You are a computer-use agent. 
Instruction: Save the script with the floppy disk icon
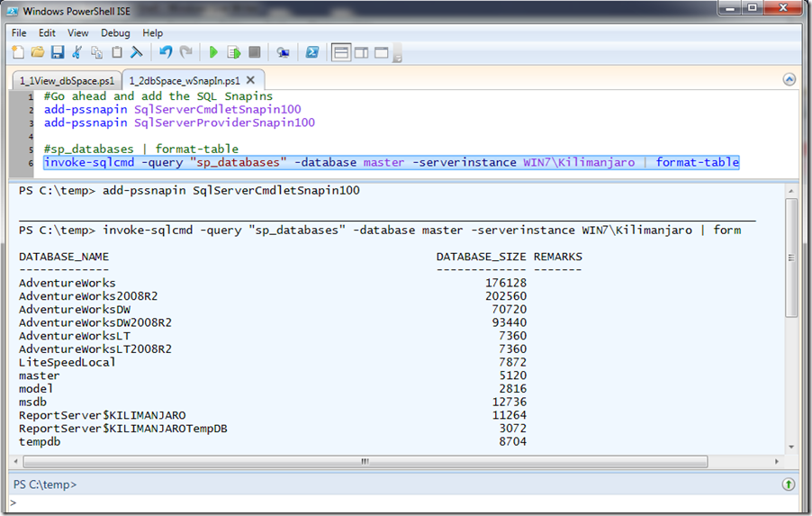[58, 52]
